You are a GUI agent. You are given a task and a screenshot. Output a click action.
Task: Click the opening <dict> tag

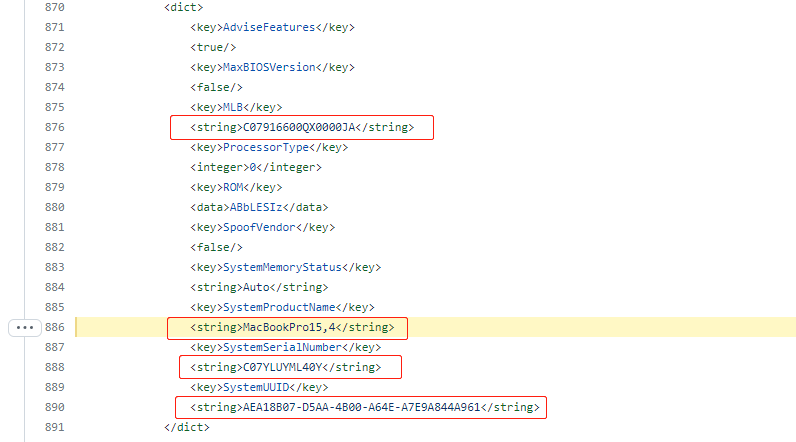pos(184,7)
